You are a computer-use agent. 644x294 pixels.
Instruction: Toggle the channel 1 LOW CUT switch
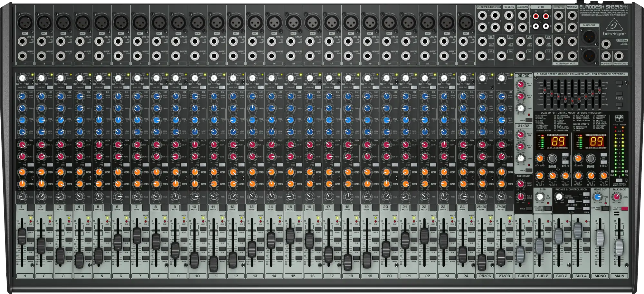point(31,87)
